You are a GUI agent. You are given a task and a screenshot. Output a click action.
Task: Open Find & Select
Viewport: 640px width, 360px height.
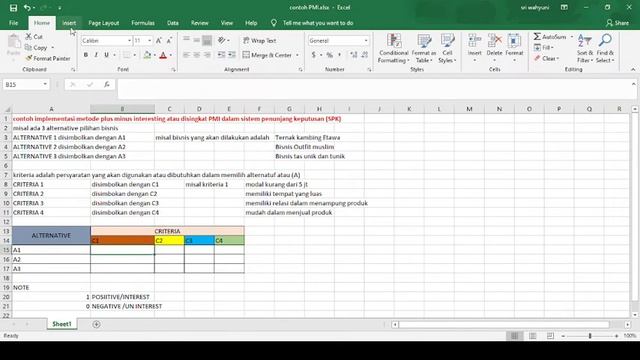(605, 48)
